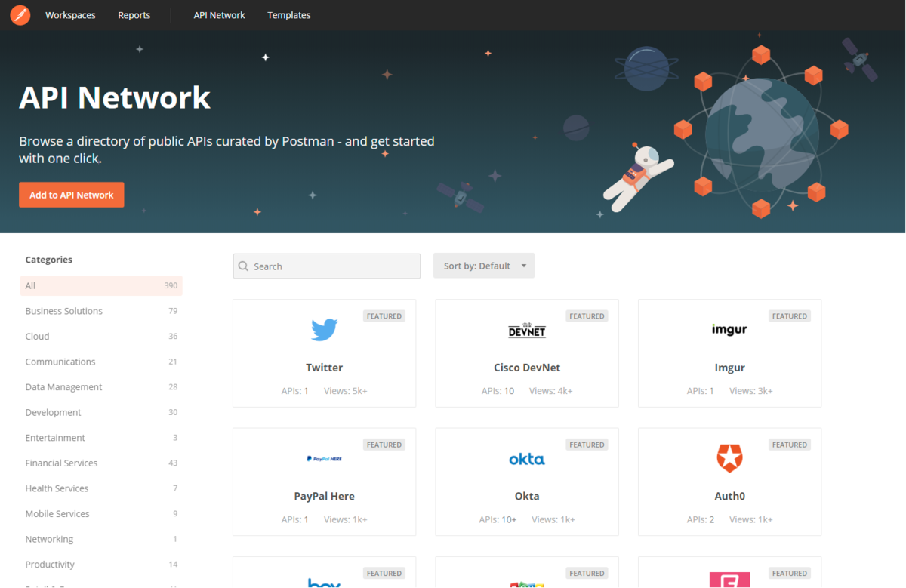Select the Entertainment category

click(x=101, y=438)
